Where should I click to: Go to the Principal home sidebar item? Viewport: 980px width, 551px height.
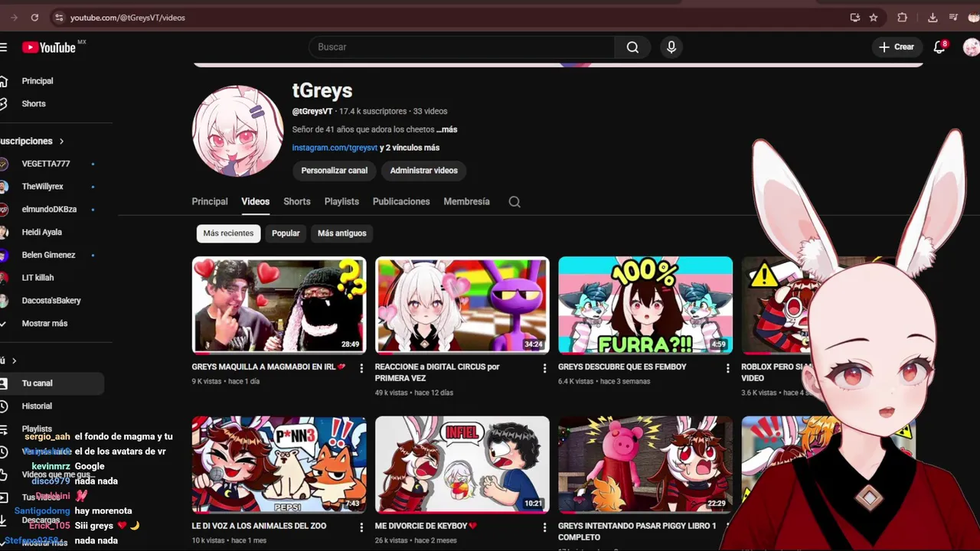[38, 81]
